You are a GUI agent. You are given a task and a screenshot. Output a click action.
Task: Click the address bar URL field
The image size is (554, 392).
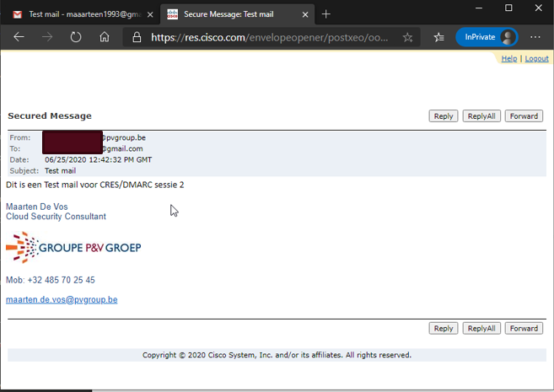tap(270, 37)
